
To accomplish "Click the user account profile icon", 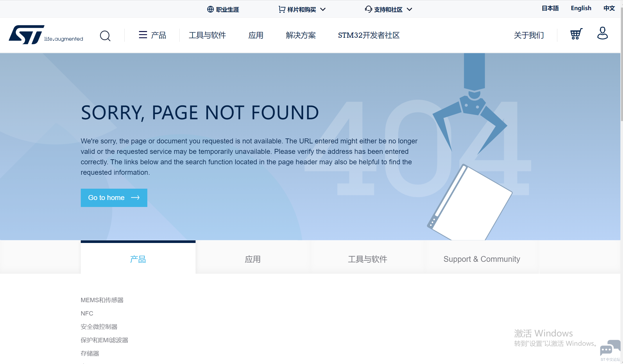I will tap(602, 33).
